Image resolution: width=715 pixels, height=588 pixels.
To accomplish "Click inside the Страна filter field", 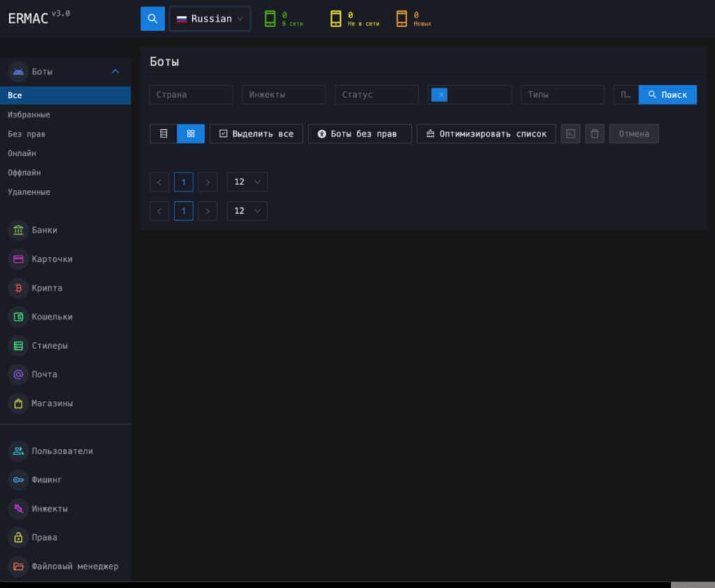I will [x=191, y=94].
